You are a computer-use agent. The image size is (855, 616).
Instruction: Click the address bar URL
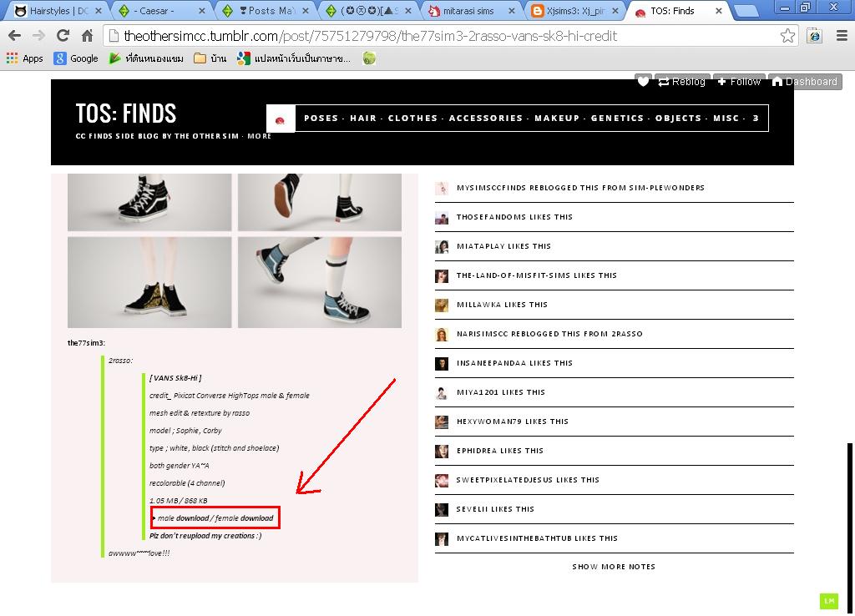coord(371,36)
